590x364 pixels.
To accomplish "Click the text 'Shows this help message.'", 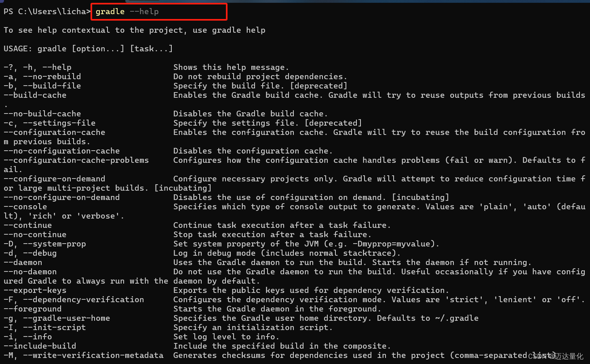I will pos(231,67).
